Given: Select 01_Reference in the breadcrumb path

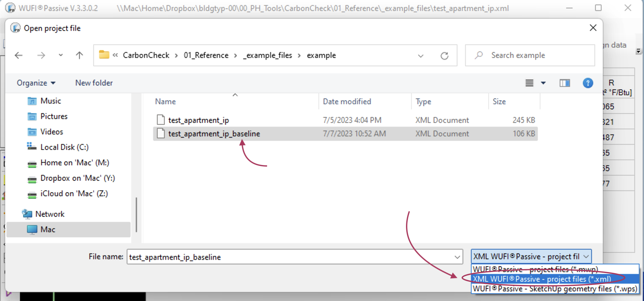Looking at the screenshot, I should [x=206, y=55].
